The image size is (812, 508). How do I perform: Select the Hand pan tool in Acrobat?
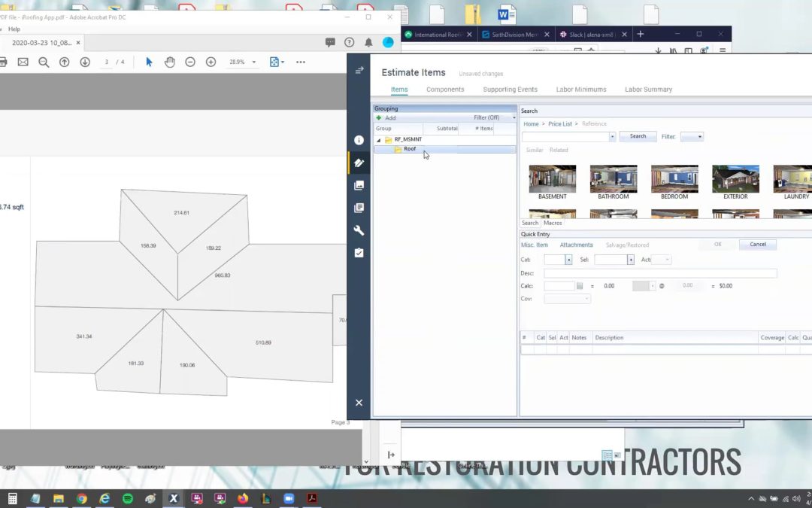(170, 62)
